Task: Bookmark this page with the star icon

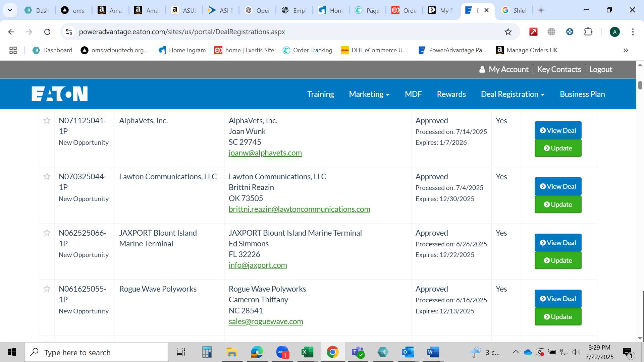Action: click(508, 32)
